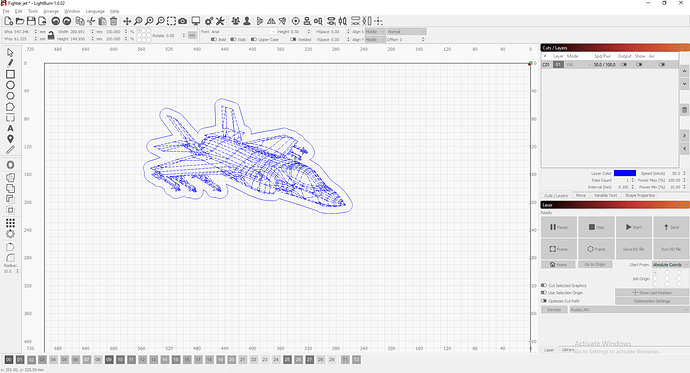The image size is (690, 373).
Task: Toggle Welded text switch
Action: [x=293, y=39]
